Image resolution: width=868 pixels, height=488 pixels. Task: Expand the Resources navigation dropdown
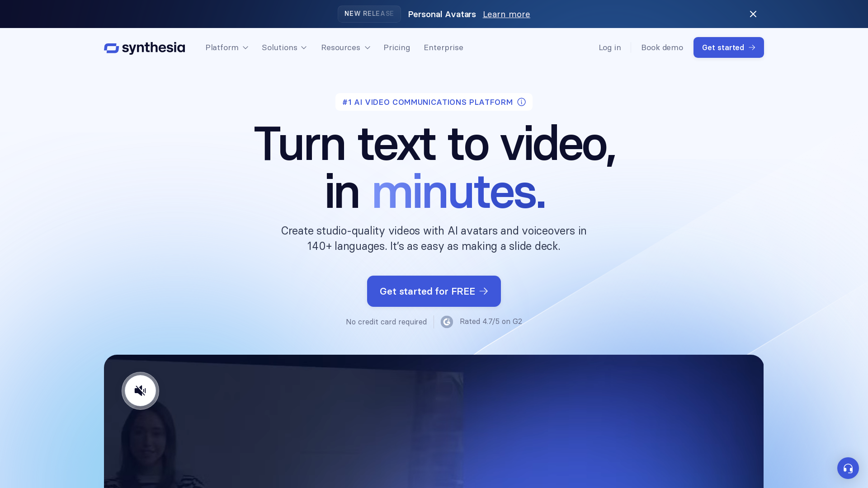pos(346,47)
